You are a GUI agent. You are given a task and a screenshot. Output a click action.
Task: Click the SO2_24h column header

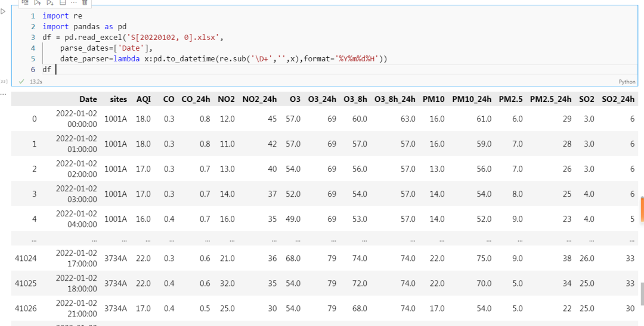click(618, 99)
